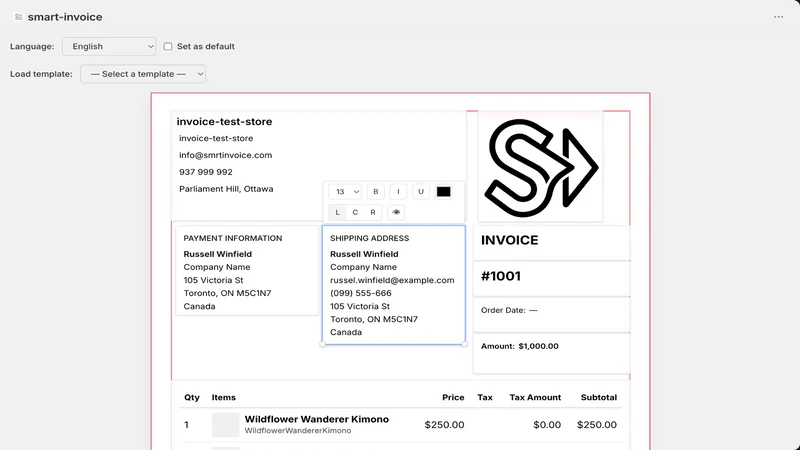800x450 pixels.
Task: Click the Tax column header
Action: coord(485,397)
